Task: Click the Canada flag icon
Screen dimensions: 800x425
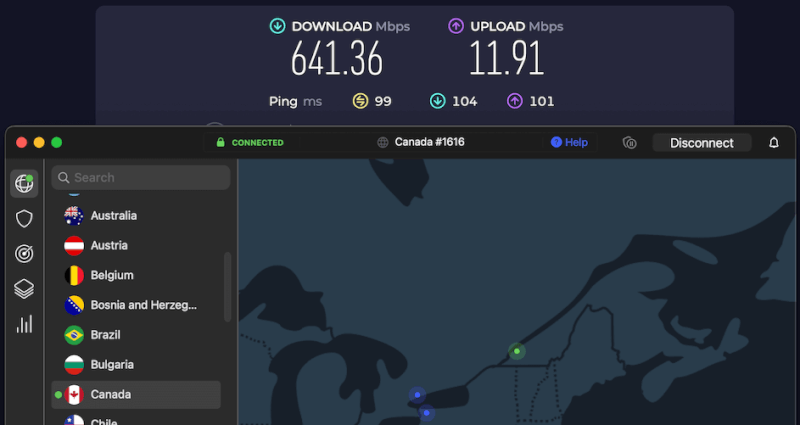Action: pyautogui.click(x=74, y=394)
